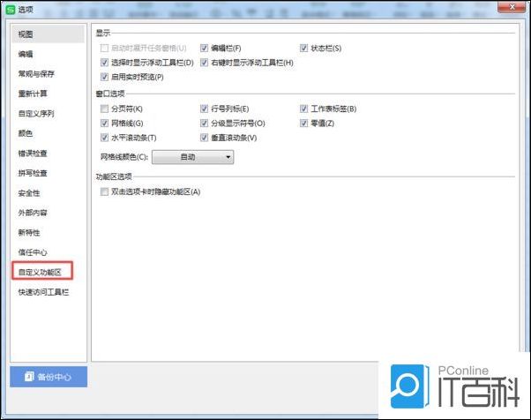Enable the 分页符(K) checkbox

105,109
